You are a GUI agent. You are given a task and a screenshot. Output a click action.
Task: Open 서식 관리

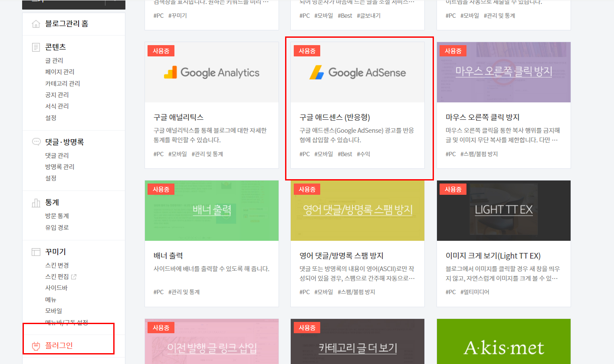pyautogui.click(x=57, y=106)
